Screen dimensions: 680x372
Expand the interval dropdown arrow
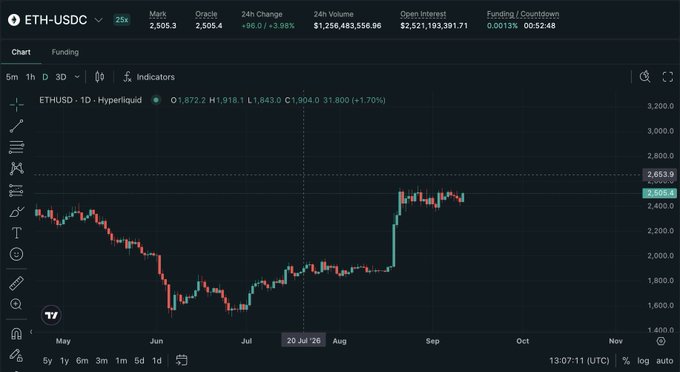(x=77, y=77)
